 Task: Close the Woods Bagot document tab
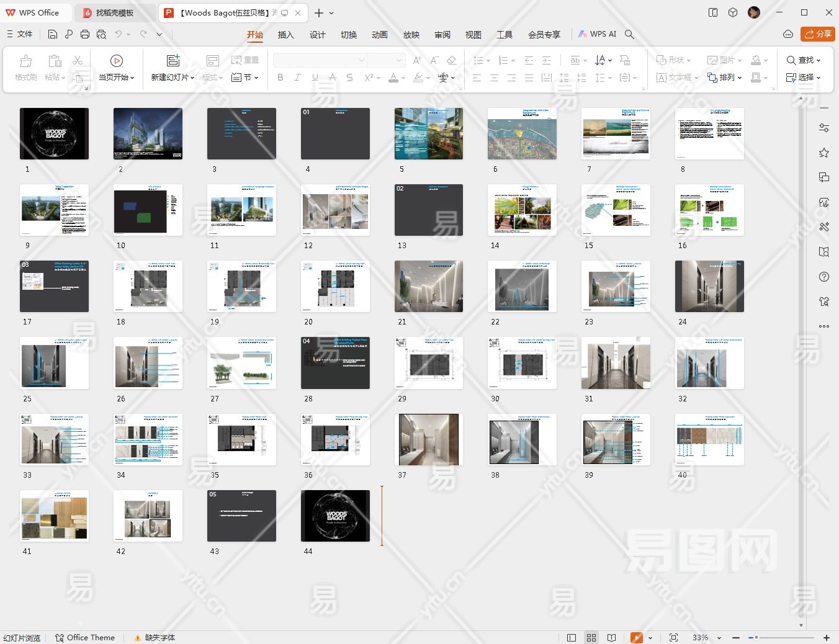pos(298,13)
